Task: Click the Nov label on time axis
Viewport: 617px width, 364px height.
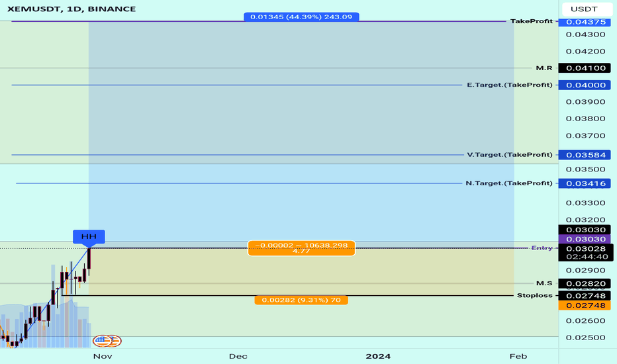Action: click(x=103, y=356)
